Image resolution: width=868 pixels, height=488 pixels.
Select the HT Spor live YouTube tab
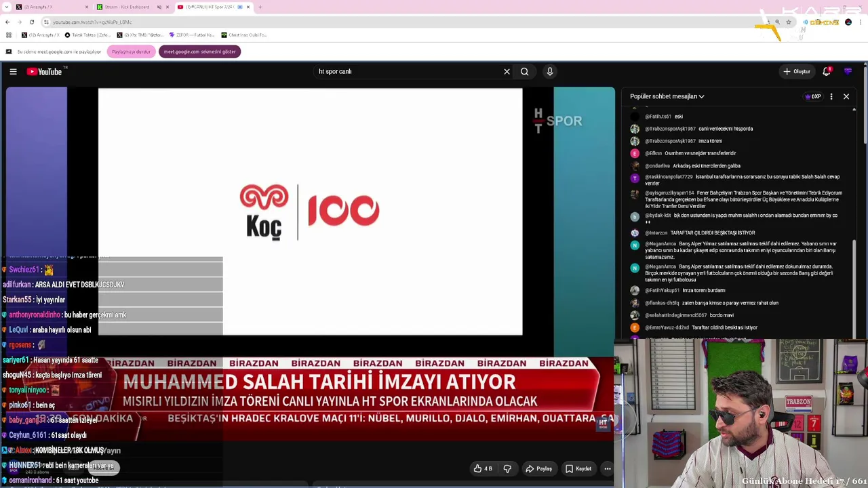point(213,7)
